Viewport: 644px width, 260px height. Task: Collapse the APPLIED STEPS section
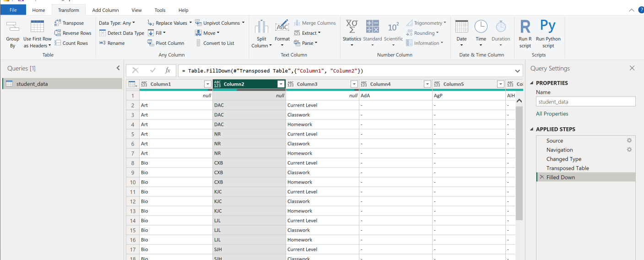click(x=532, y=129)
